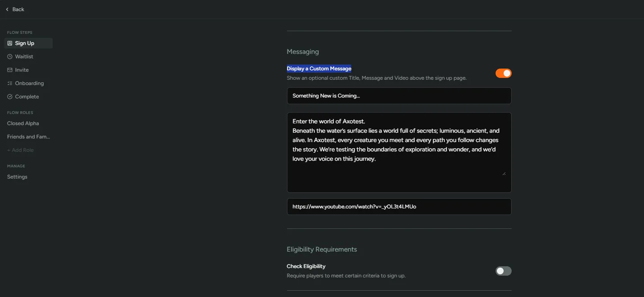Select the Sign Up badge icon
This screenshot has width=644, height=297.
coord(9,43)
